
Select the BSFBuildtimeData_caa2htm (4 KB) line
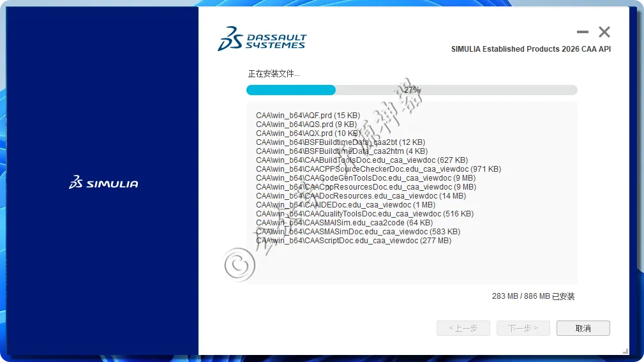[341, 151]
